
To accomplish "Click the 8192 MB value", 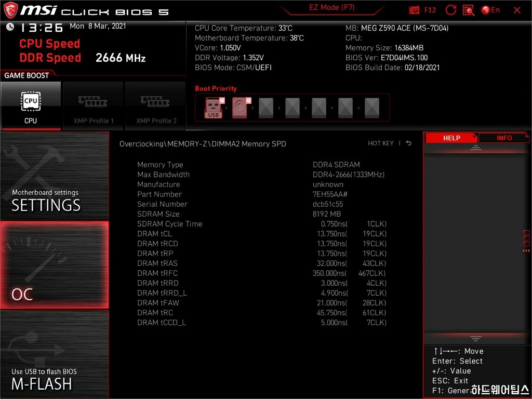I will 327,214.
